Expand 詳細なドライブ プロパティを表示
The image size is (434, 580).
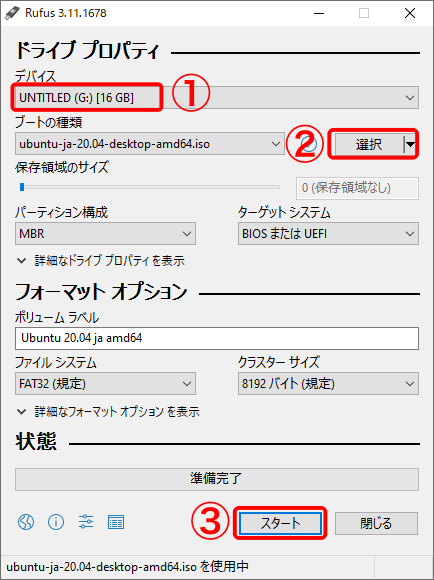101,261
